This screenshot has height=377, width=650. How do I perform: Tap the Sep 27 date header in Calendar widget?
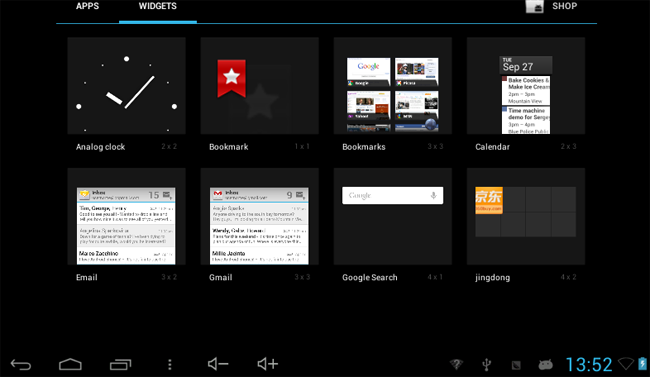click(526, 65)
